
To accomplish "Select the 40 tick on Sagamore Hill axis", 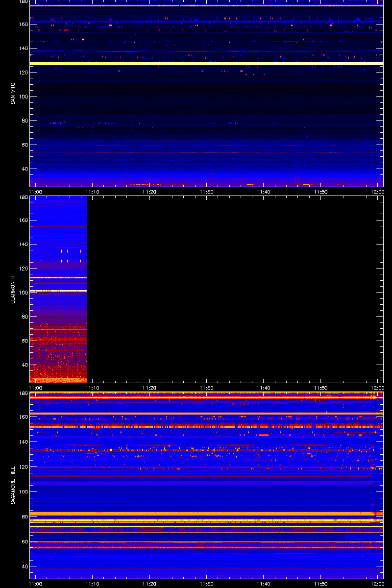I will point(24,566).
